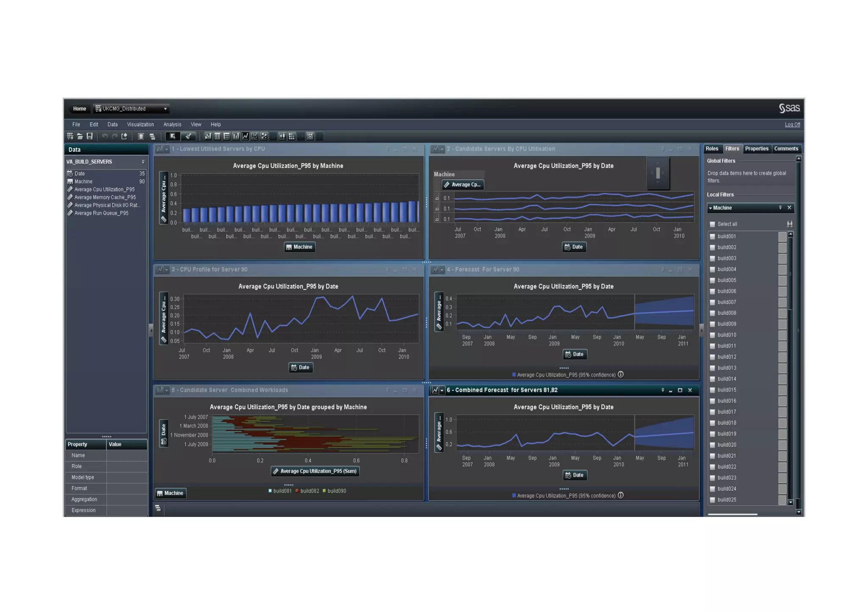Select the scatter plot visualization icon
868x613 pixels.
pos(255,136)
